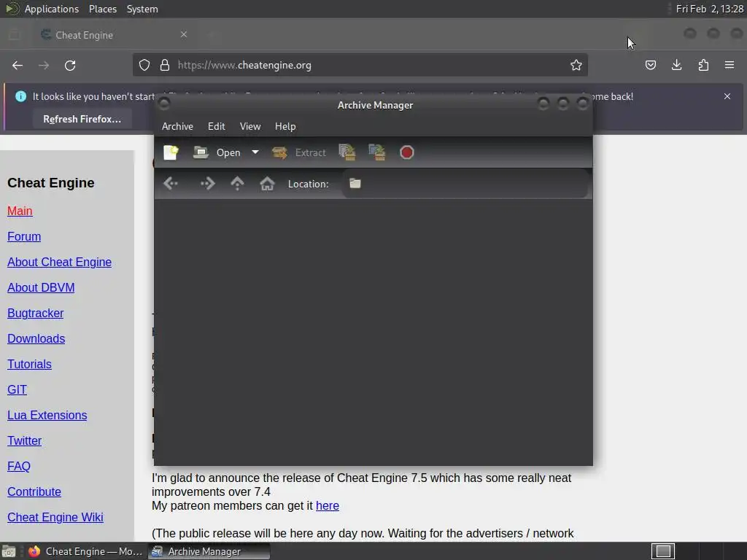The image size is (747, 560).
Task: Open the About Cheat Engine link
Action: click(x=60, y=262)
